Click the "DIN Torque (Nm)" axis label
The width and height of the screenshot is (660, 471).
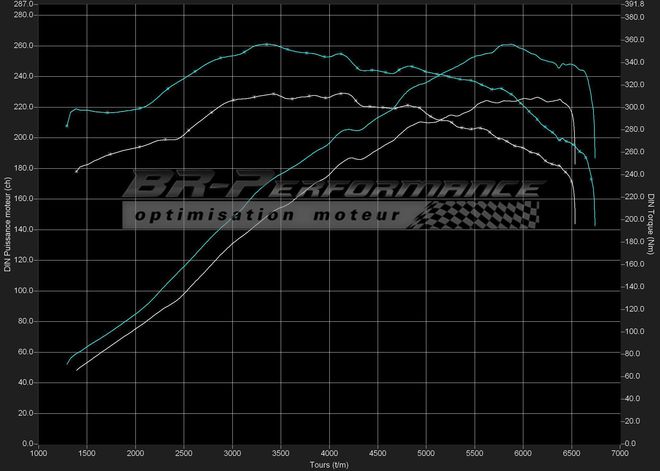pos(652,224)
